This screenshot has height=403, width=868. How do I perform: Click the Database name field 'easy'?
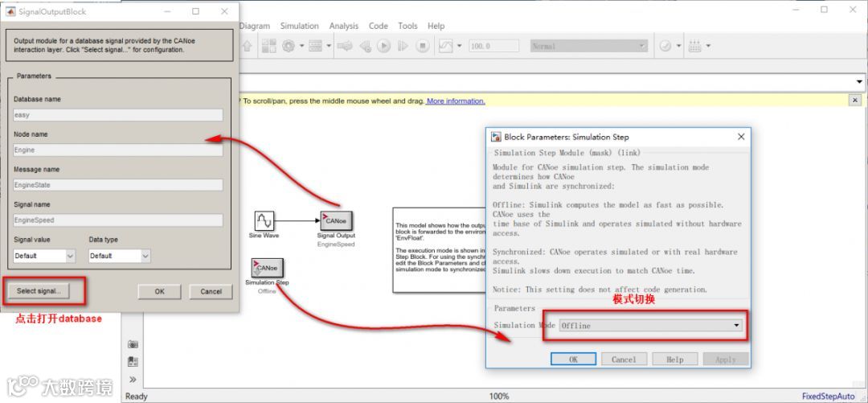(118, 115)
